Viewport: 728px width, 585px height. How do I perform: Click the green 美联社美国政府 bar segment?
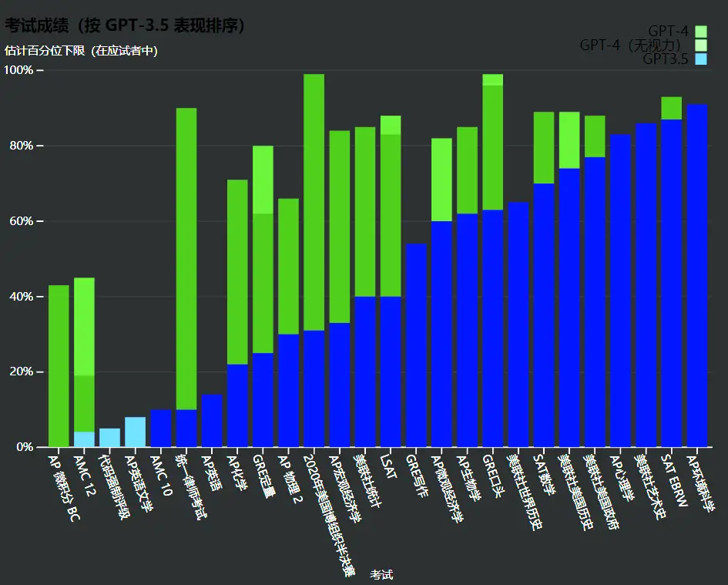pyautogui.click(x=595, y=136)
